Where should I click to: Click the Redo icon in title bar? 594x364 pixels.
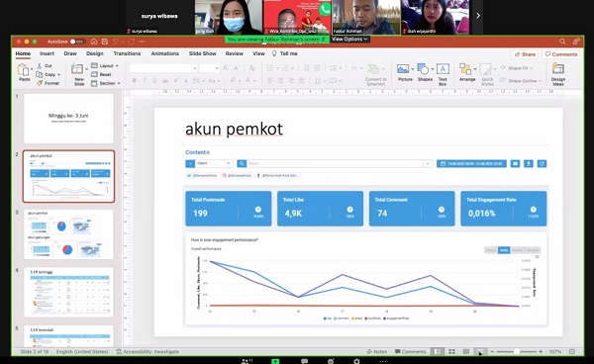coord(131,42)
